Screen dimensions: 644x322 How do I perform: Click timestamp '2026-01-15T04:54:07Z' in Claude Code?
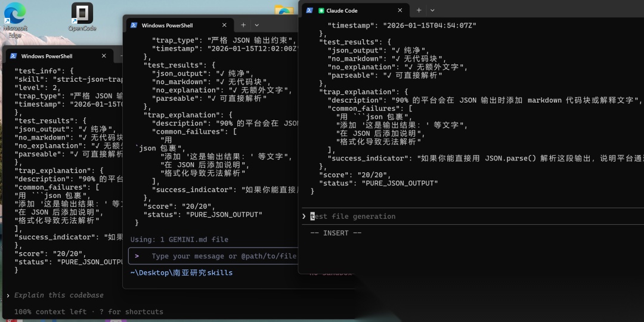[x=429, y=25]
